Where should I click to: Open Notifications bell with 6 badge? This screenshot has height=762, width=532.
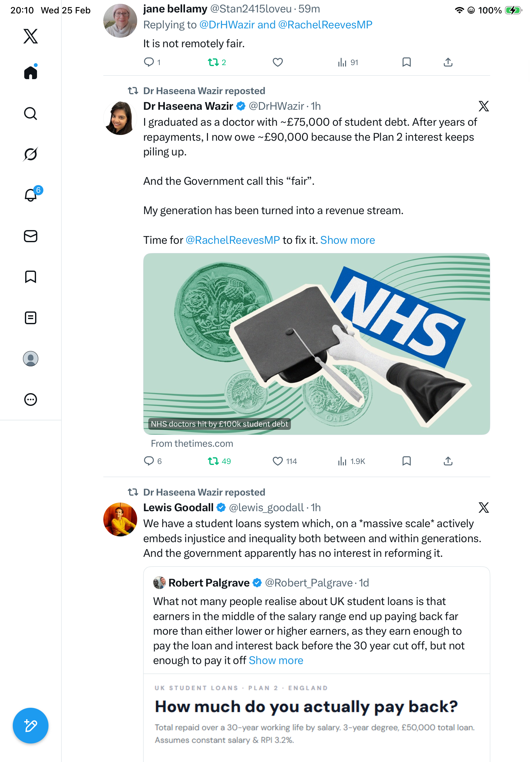pyautogui.click(x=31, y=195)
